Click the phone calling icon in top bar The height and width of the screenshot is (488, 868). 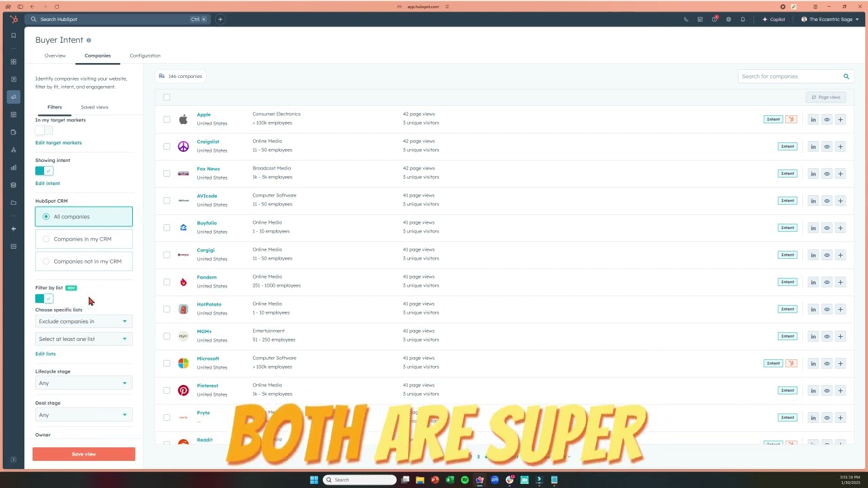pyautogui.click(x=686, y=20)
